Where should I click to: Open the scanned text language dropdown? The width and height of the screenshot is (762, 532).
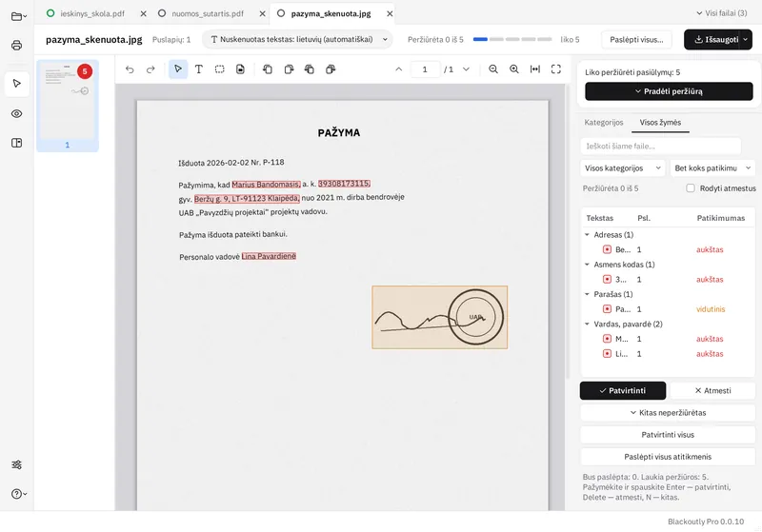(297, 39)
